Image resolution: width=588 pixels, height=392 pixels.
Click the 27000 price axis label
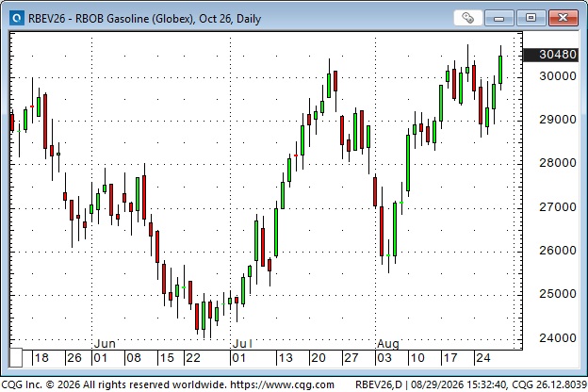[x=558, y=207]
